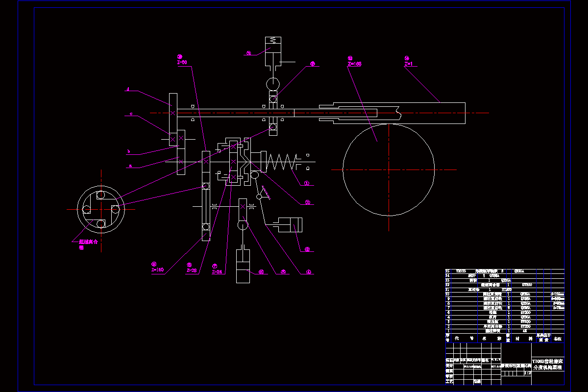Click the Z=28 gear label
This screenshot has width=588, height=392.
tap(192, 270)
